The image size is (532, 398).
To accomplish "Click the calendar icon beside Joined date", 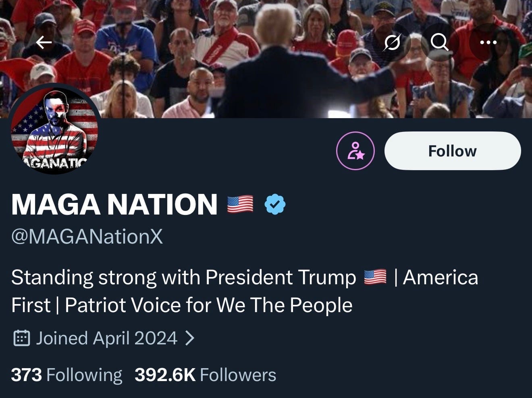I will (22, 338).
